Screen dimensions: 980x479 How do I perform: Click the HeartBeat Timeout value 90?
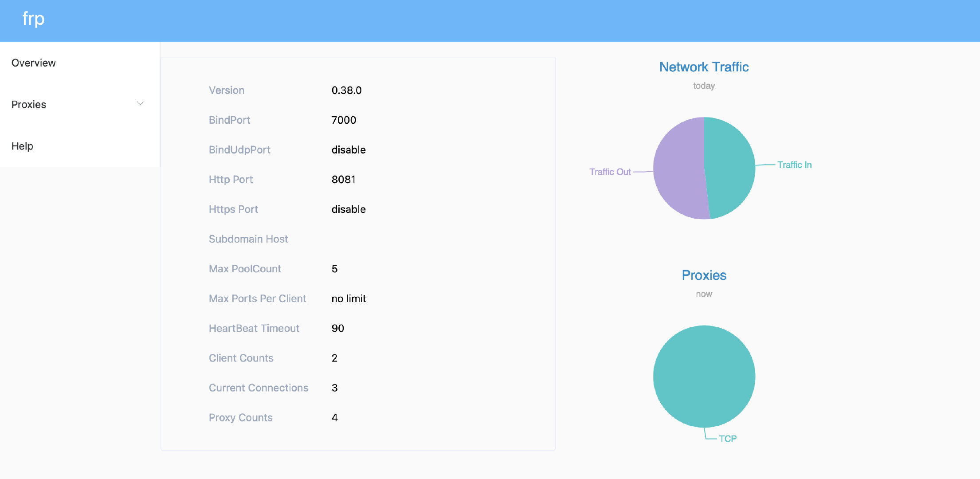coord(338,328)
